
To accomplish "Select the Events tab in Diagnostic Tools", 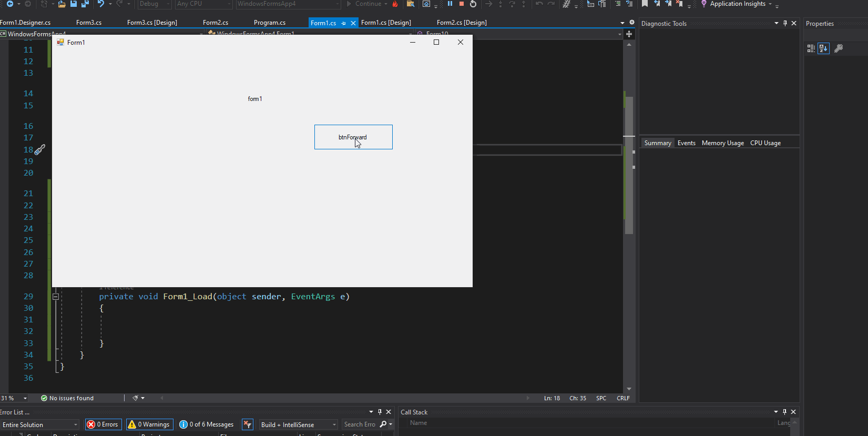I will [x=686, y=143].
